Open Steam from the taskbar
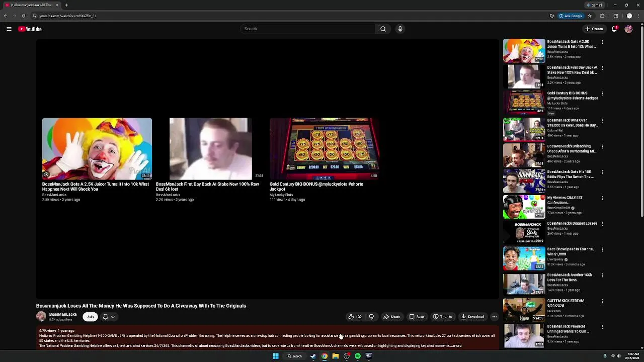This screenshot has height=362, width=644. 313,356
